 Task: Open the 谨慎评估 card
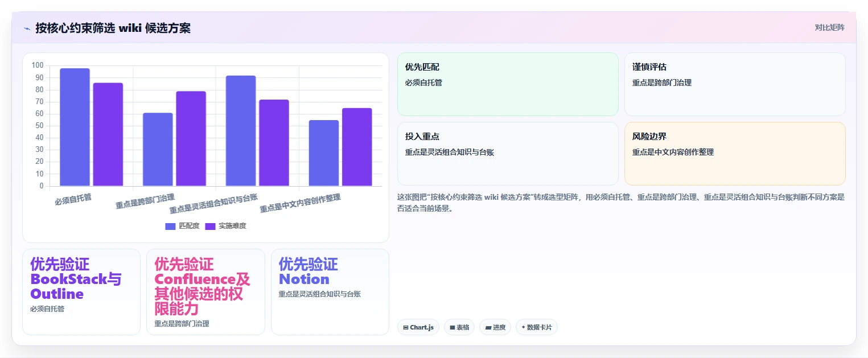pos(735,84)
